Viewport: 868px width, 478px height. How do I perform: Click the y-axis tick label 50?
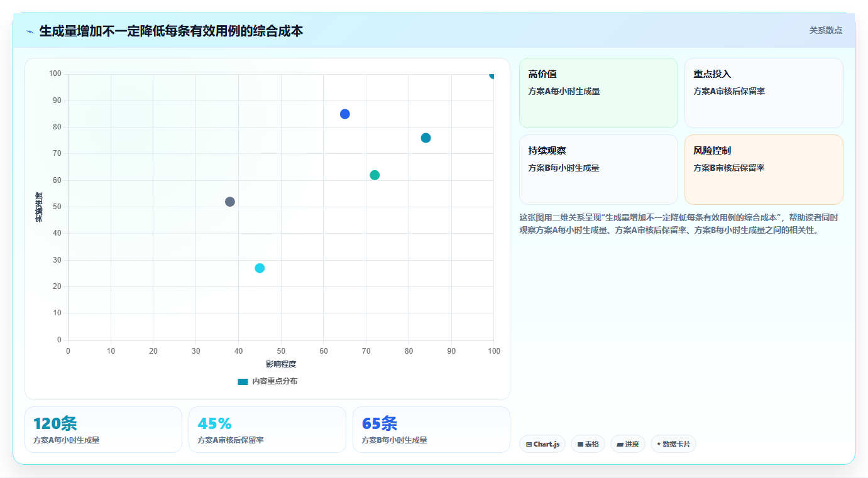click(57, 207)
